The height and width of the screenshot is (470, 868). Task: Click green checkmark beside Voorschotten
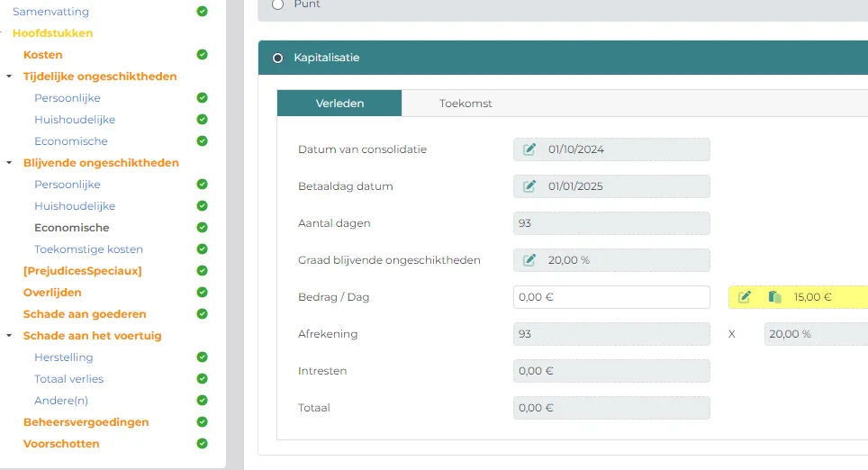pos(202,443)
